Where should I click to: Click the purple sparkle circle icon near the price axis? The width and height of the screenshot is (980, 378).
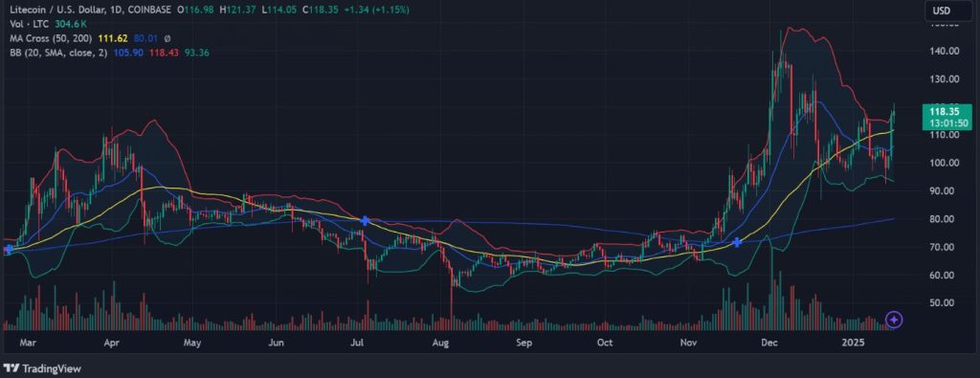click(x=895, y=320)
